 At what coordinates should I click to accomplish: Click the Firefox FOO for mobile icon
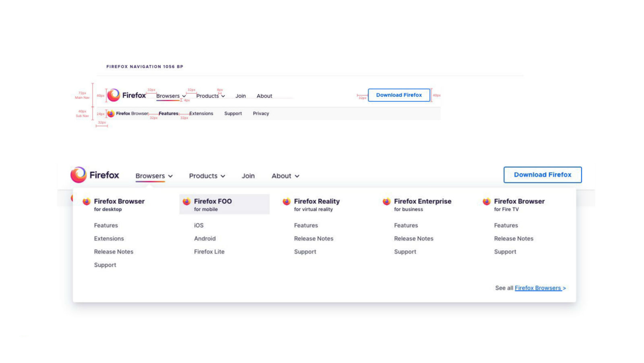tap(186, 201)
